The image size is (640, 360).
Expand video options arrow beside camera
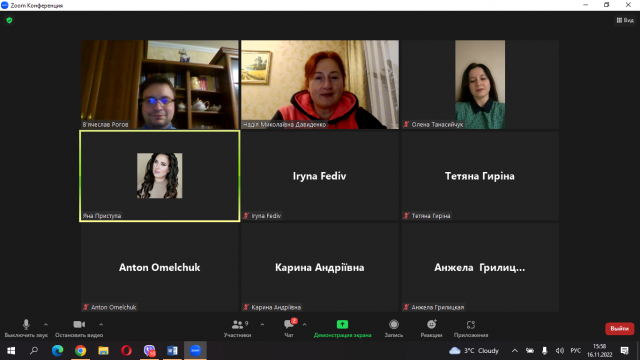[101, 325]
